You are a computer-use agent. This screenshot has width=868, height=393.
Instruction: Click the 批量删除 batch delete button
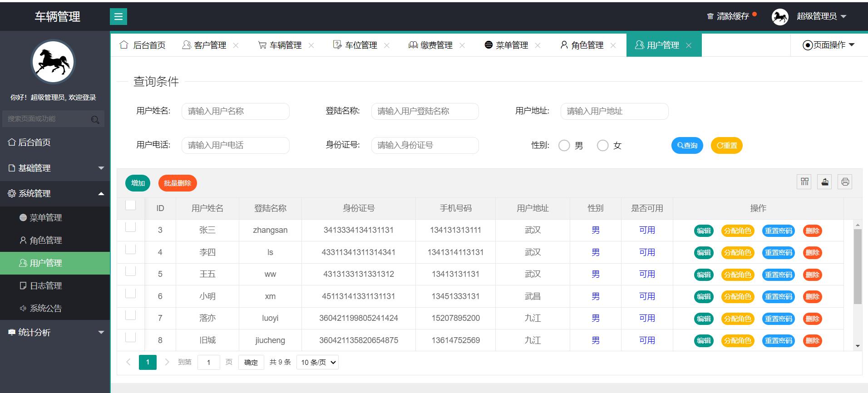point(178,183)
